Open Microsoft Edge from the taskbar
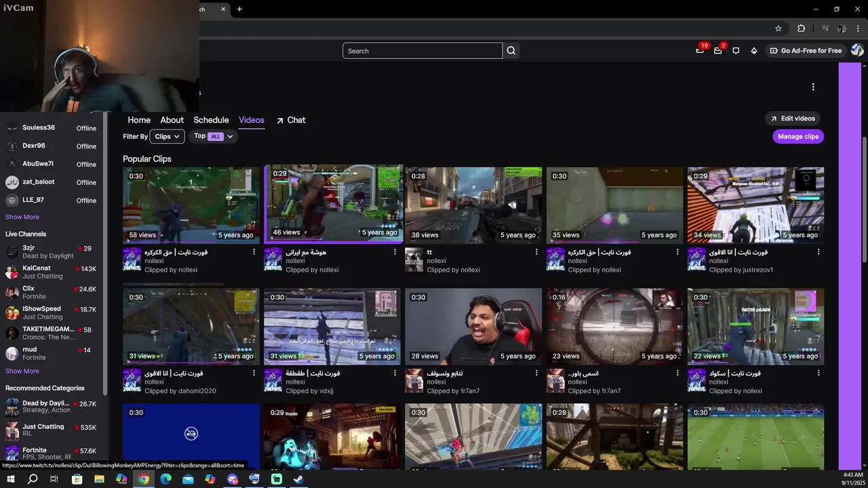This screenshot has width=868, height=488. pyautogui.click(x=166, y=479)
